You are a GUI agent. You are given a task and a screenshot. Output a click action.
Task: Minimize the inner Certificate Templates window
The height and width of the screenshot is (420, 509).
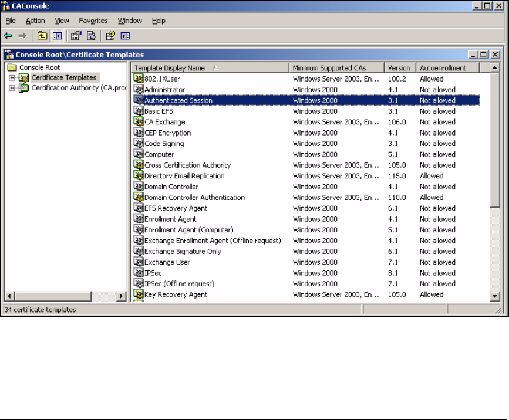473,55
